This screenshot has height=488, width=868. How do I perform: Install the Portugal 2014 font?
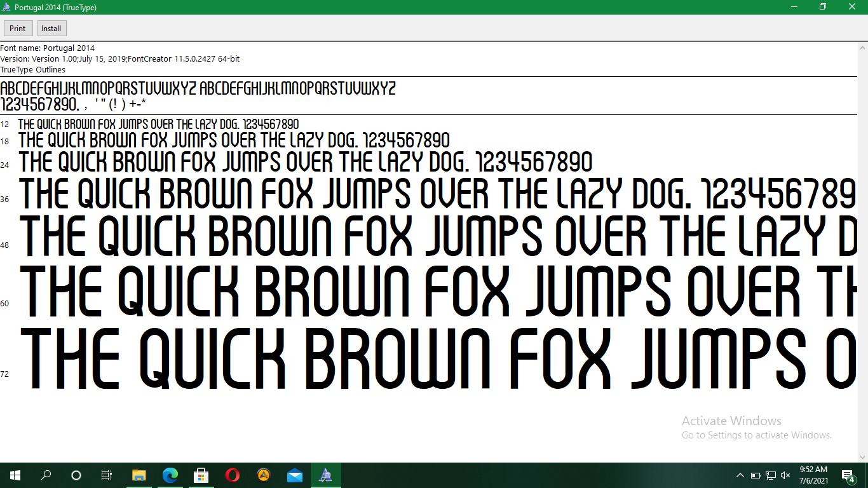click(x=51, y=28)
